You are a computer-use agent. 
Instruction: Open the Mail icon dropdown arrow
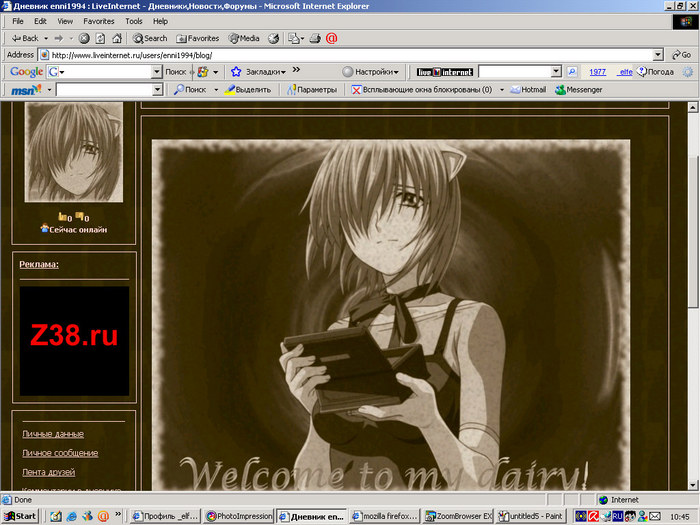(303, 38)
